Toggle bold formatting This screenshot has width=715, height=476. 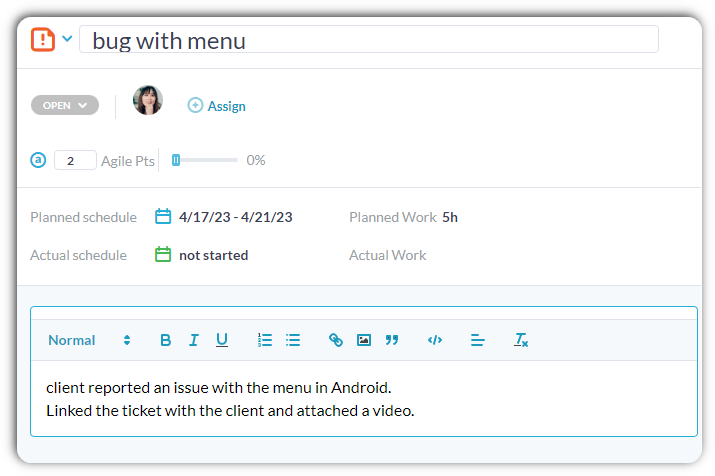click(x=166, y=340)
